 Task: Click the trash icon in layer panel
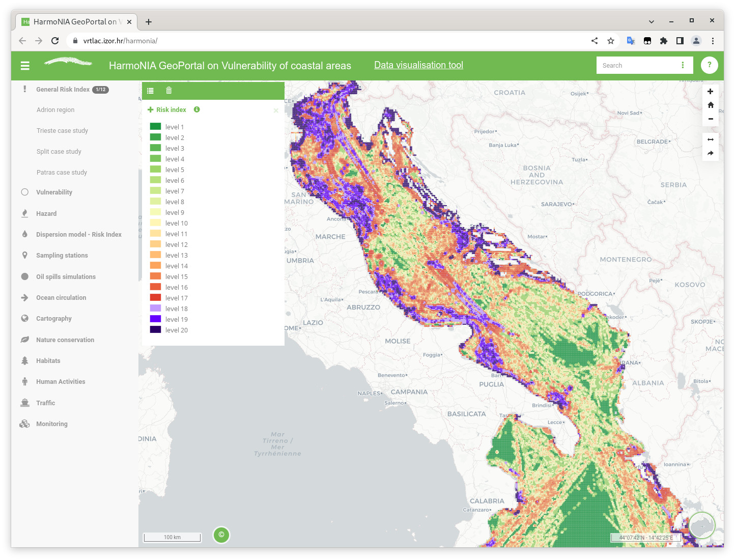(x=169, y=91)
